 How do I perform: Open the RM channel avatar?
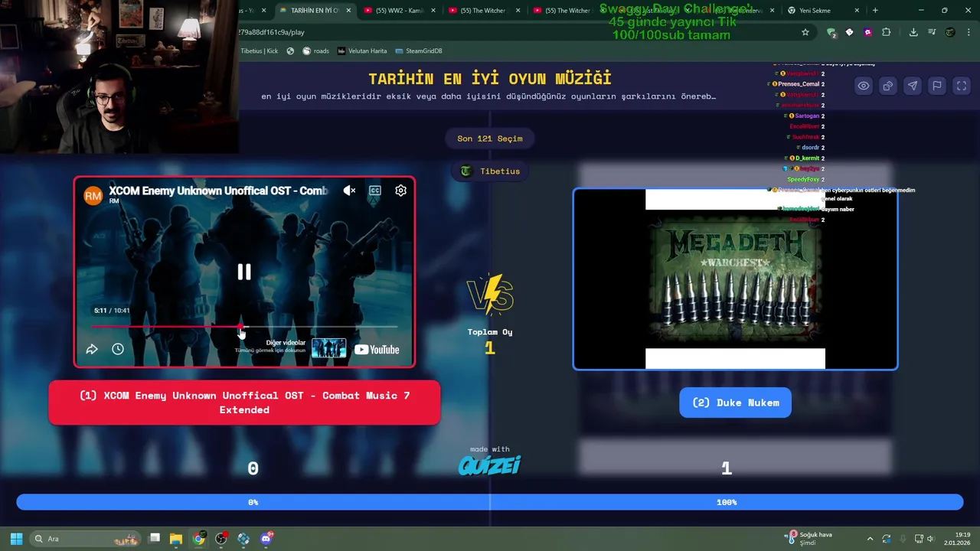pyautogui.click(x=93, y=196)
